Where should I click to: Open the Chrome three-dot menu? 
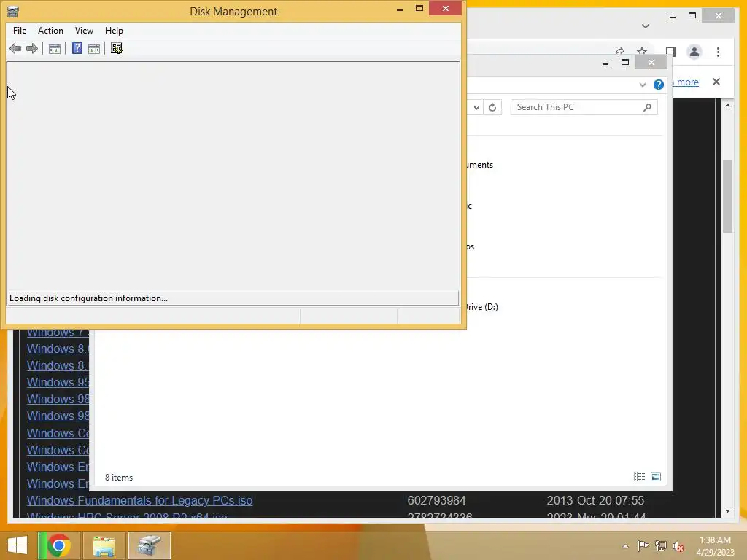pos(718,52)
